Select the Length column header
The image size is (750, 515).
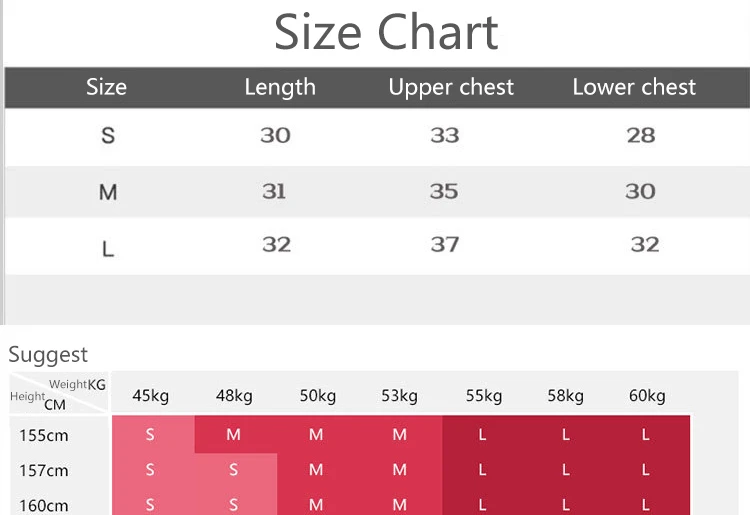click(x=280, y=88)
